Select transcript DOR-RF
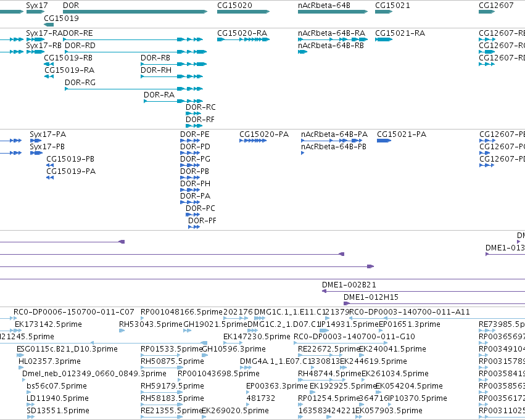Screen dimensions: 525x420 194,126
